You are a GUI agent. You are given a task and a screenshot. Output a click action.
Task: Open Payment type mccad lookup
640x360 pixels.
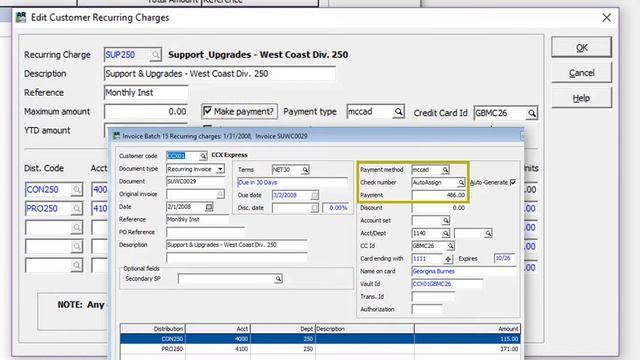pyautogui.click(x=398, y=112)
